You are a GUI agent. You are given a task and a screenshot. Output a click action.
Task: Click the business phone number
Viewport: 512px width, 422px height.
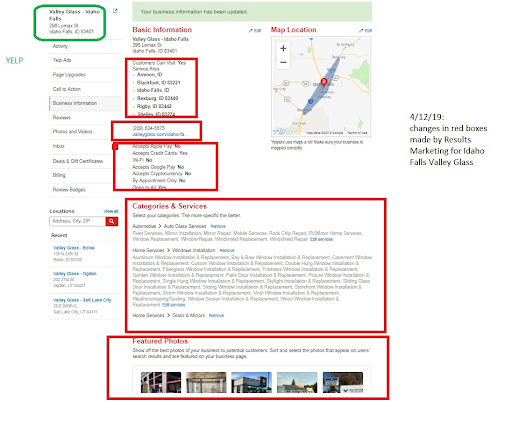click(x=149, y=128)
